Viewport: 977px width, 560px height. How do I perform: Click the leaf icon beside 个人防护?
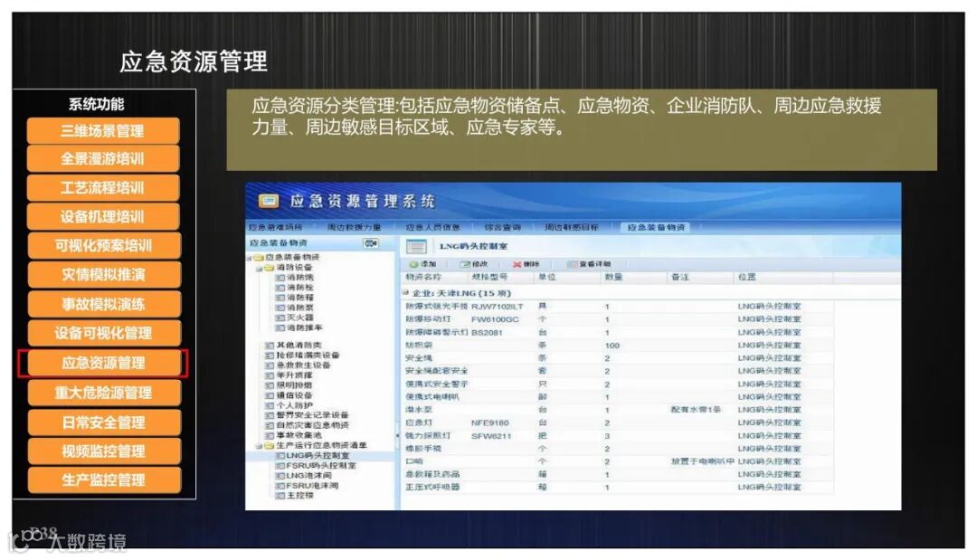tap(270, 405)
